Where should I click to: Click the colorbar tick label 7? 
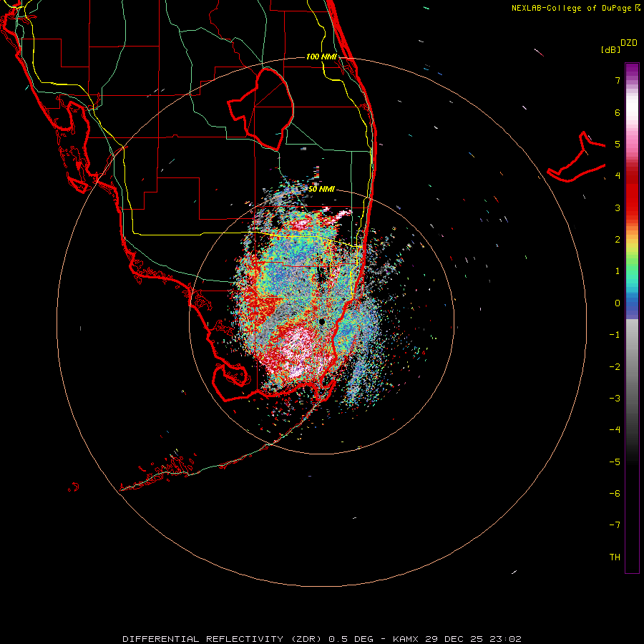[618, 80]
